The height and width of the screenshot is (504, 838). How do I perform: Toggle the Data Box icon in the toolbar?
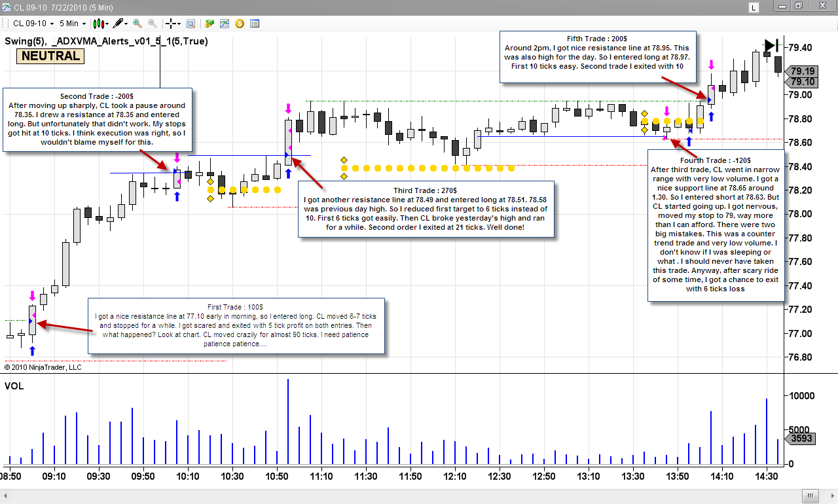pyautogui.click(x=191, y=24)
